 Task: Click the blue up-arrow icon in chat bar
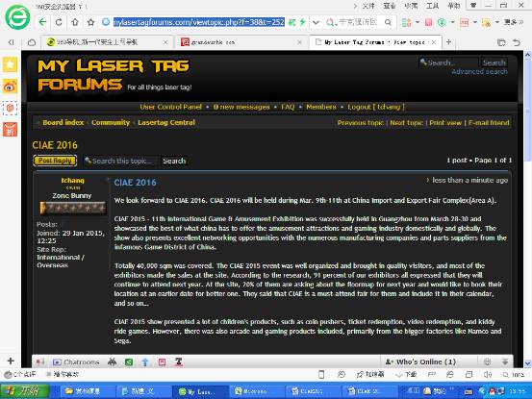(145, 362)
